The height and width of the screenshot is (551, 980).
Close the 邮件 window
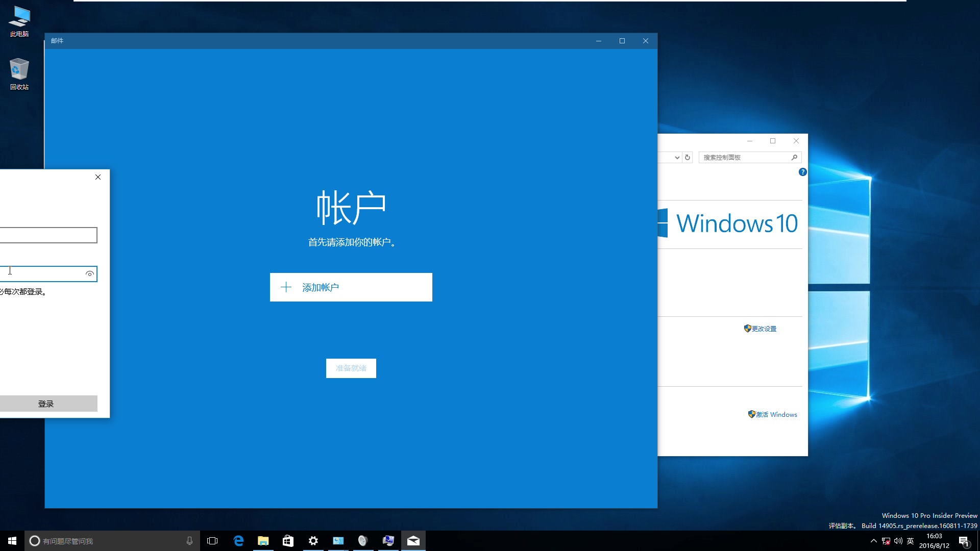(646, 41)
